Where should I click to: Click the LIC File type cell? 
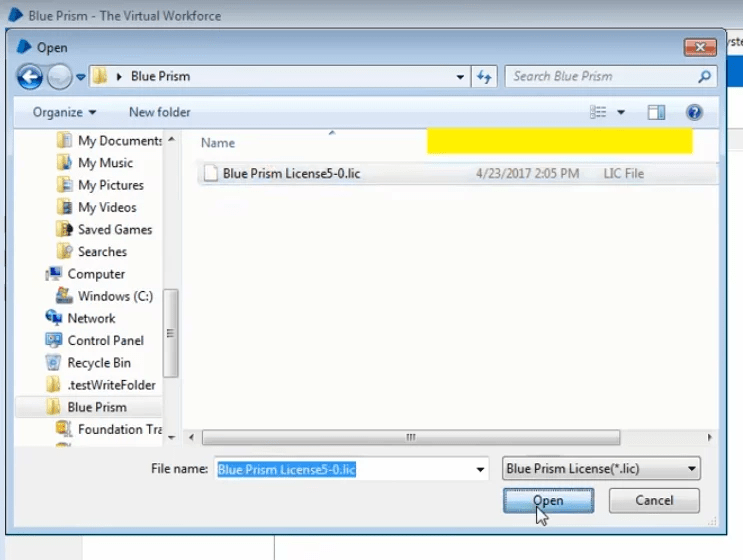624,173
